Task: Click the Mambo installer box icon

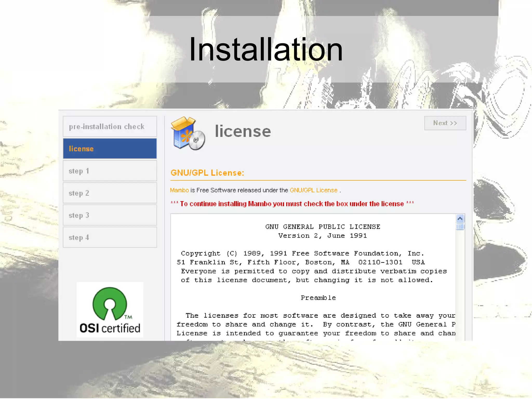Action: click(x=188, y=134)
